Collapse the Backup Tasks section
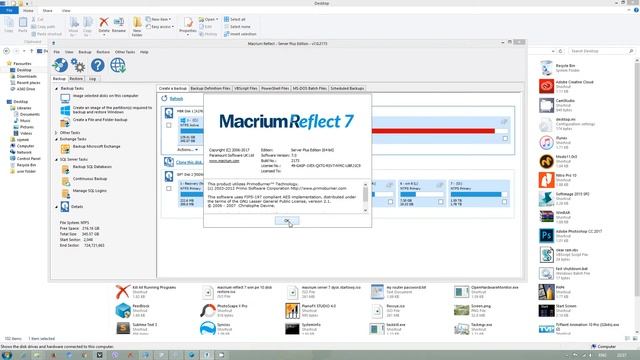Screen dimensions: 640x360 56,89
